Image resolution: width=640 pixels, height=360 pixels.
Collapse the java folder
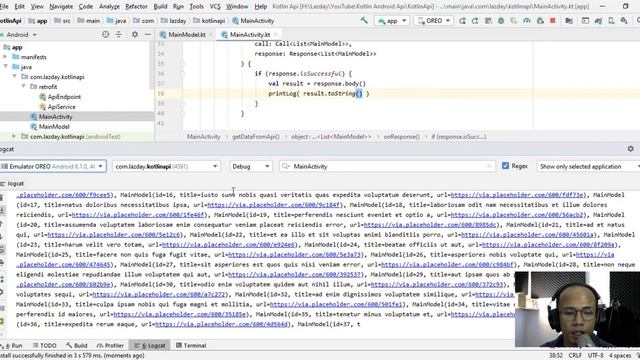(5, 67)
